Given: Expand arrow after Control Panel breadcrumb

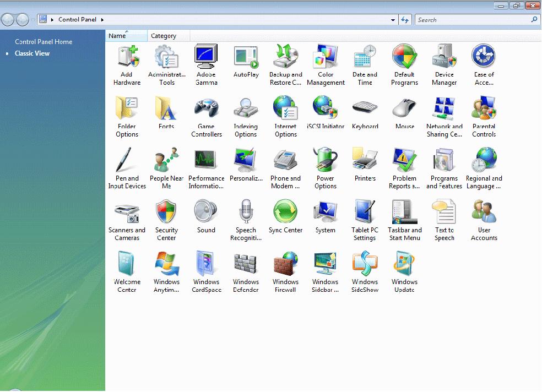Looking at the screenshot, I should tap(102, 20).
